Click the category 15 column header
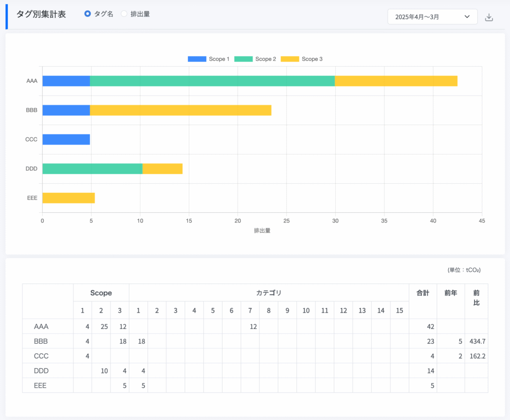This screenshot has width=510, height=420. (x=399, y=311)
